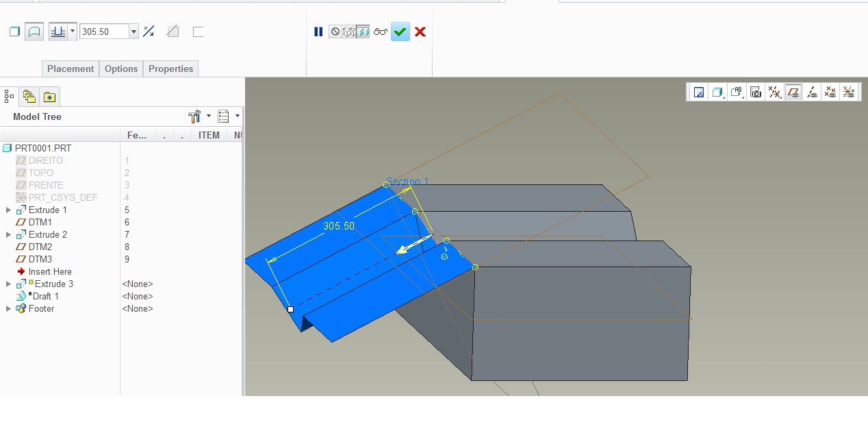Click the depth type blind icon
This screenshot has width=868, height=444.
click(59, 32)
